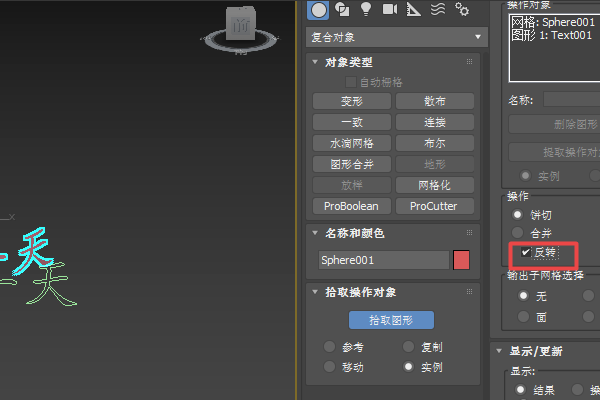Select the Lights category icon
This screenshot has height=400, width=600.
366,9
